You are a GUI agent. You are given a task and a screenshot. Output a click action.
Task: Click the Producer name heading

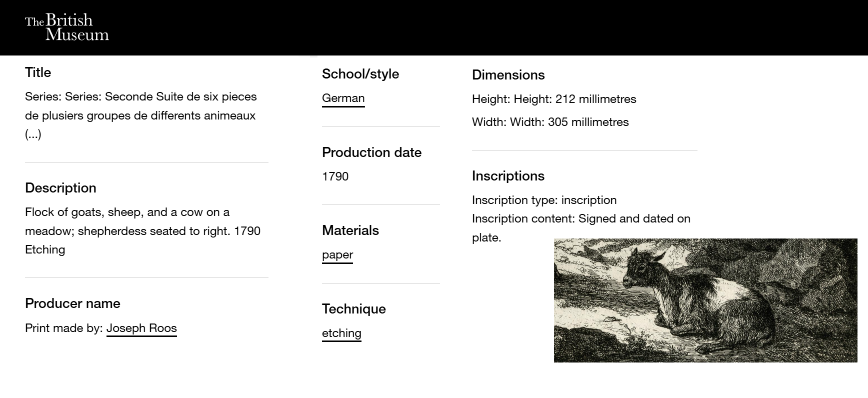72,303
